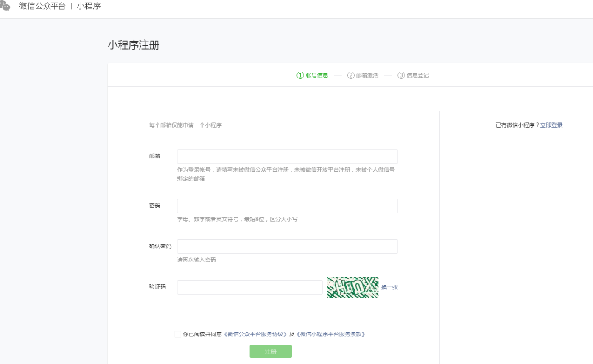
Task: Tick the service agreement checkbox
Action: pyautogui.click(x=178, y=334)
